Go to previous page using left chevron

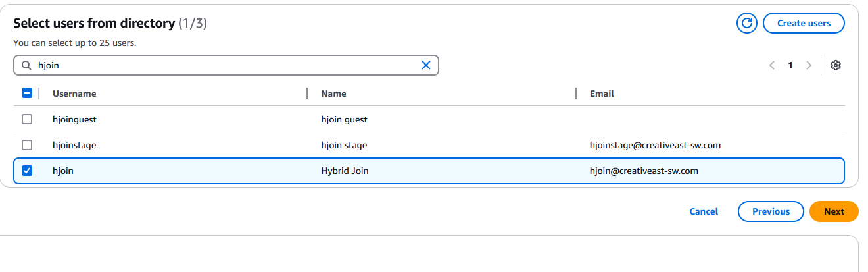coord(772,65)
